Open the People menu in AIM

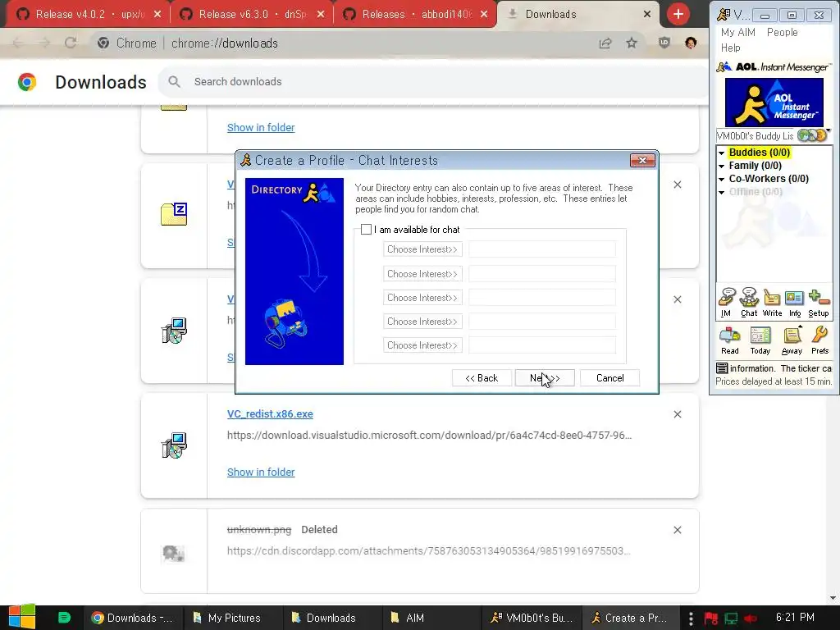click(782, 32)
